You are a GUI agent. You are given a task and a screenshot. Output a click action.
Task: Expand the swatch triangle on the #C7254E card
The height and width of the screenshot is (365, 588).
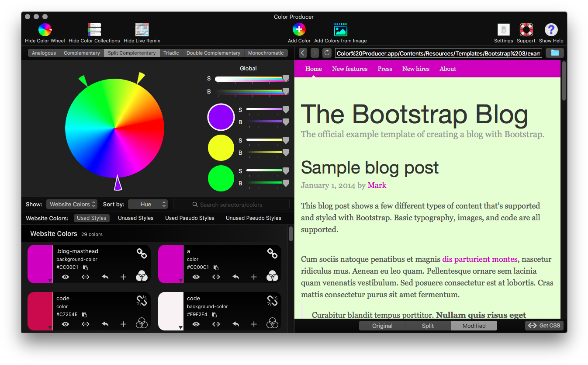(50, 327)
